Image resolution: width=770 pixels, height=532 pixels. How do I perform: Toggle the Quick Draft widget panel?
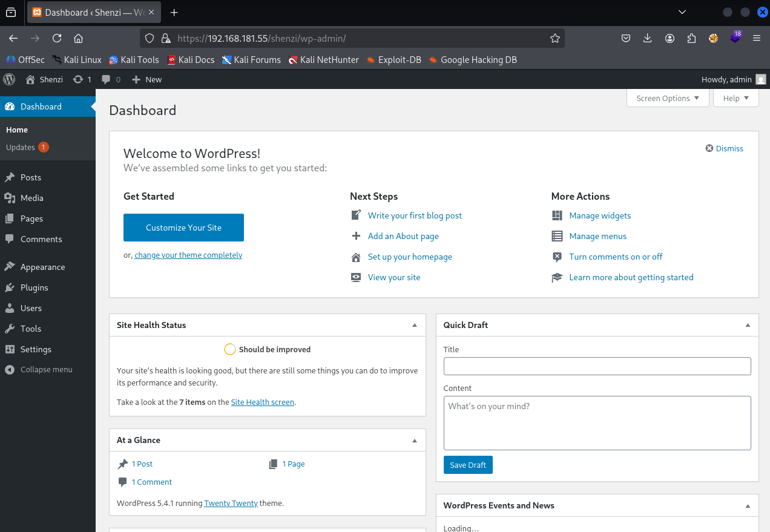coord(748,325)
